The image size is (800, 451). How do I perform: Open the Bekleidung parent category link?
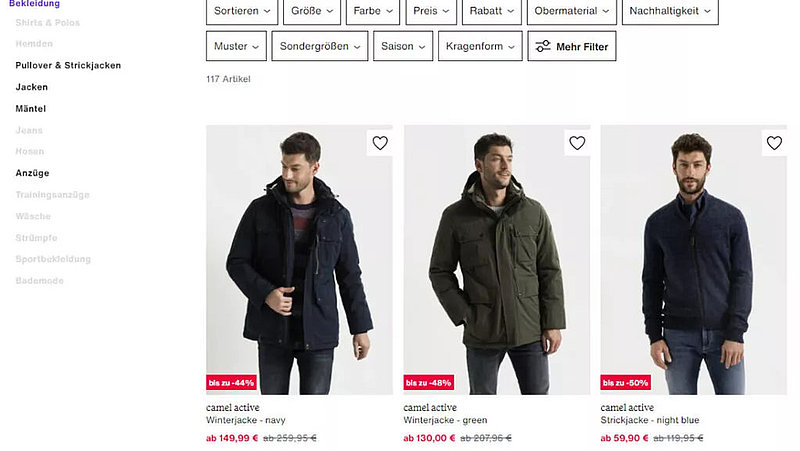(x=34, y=4)
